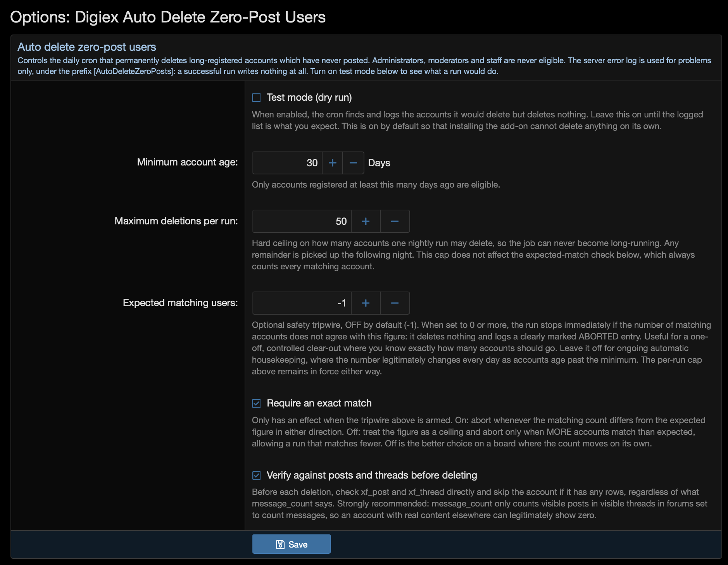Raise the Expected matching users value
Viewport: 728px width, 565px height.
coord(366,303)
